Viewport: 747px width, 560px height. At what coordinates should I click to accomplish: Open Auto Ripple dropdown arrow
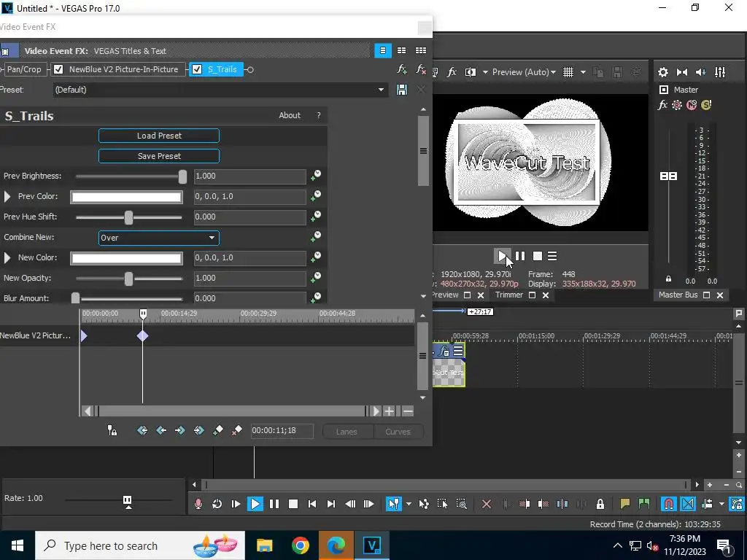tap(721, 504)
